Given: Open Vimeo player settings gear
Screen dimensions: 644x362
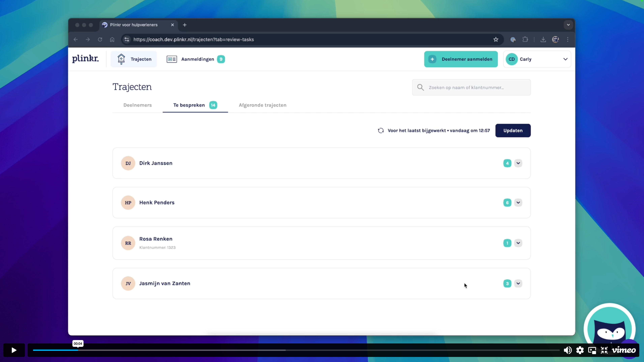Looking at the screenshot, I should pos(580,350).
